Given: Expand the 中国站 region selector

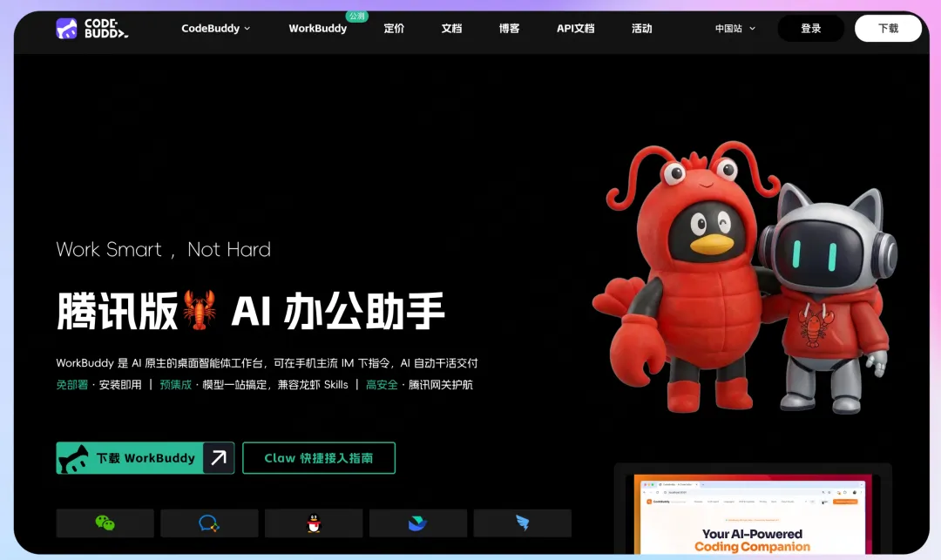Looking at the screenshot, I should [x=735, y=28].
